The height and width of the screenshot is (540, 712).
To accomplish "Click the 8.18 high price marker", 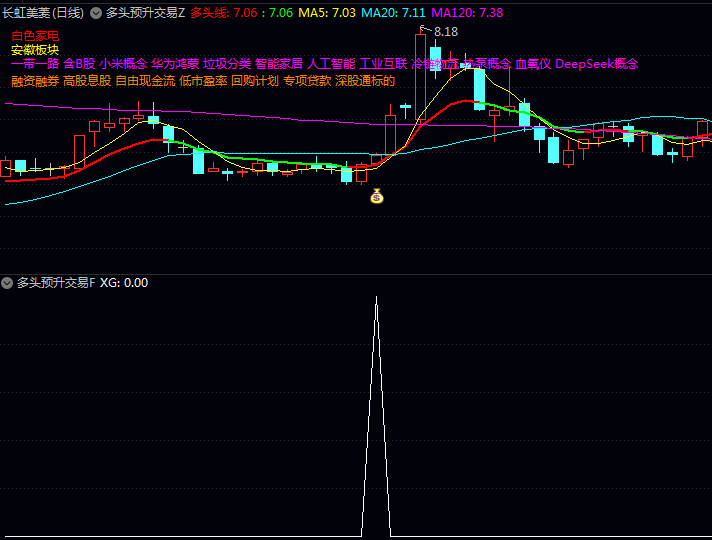I will (x=445, y=32).
